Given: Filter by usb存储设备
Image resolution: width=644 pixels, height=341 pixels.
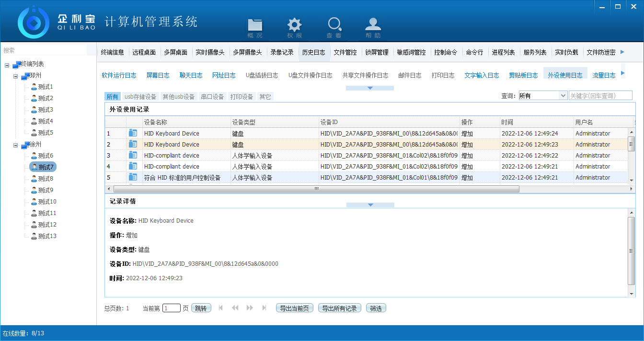Looking at the screenshot, I should pyautogui.click(x=140, y=97).
